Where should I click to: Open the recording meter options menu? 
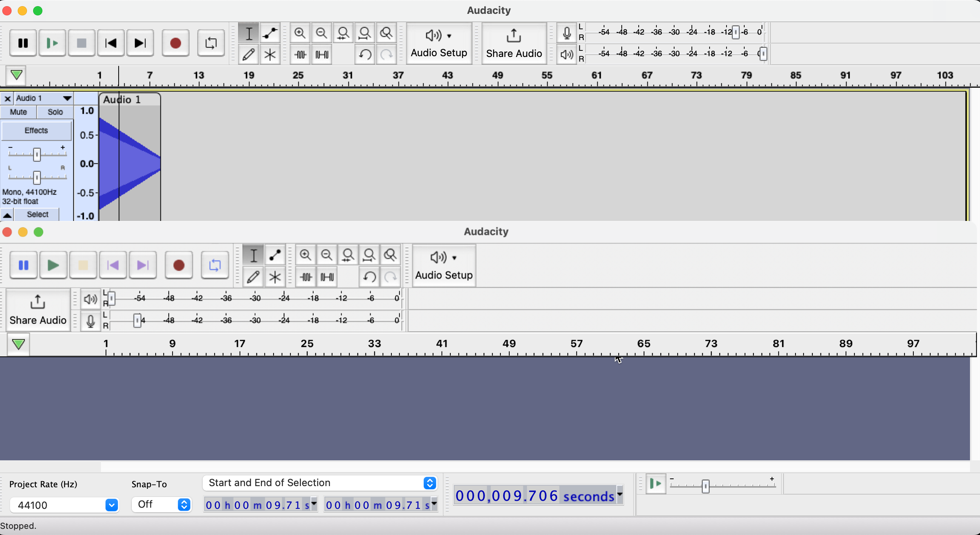[x=566, y=32]
